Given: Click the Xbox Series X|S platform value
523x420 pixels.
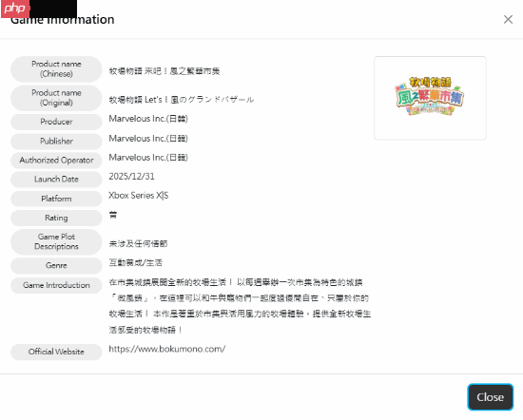Looking at the screenshot, I should point(139,196).
